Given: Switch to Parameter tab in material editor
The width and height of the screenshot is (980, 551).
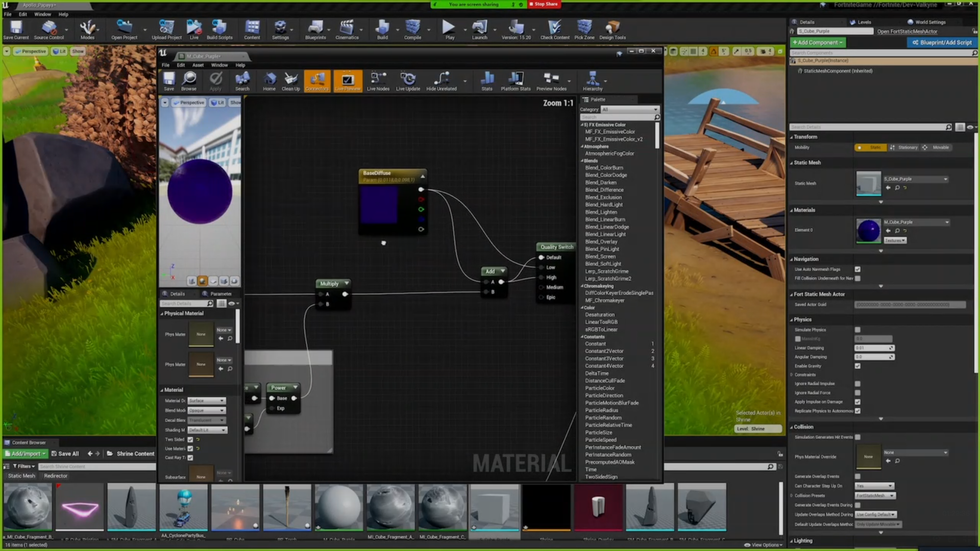Looking at the screenshot, I should [217, 294].
